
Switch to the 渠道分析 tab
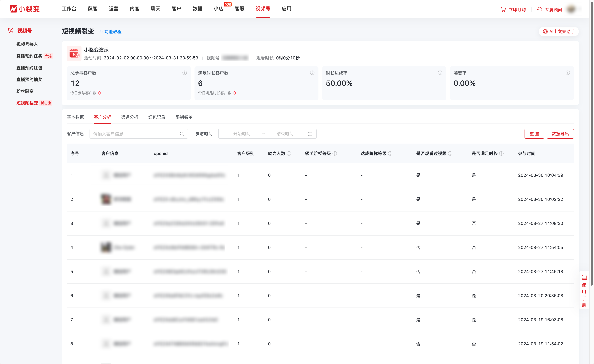coord(130,117)
